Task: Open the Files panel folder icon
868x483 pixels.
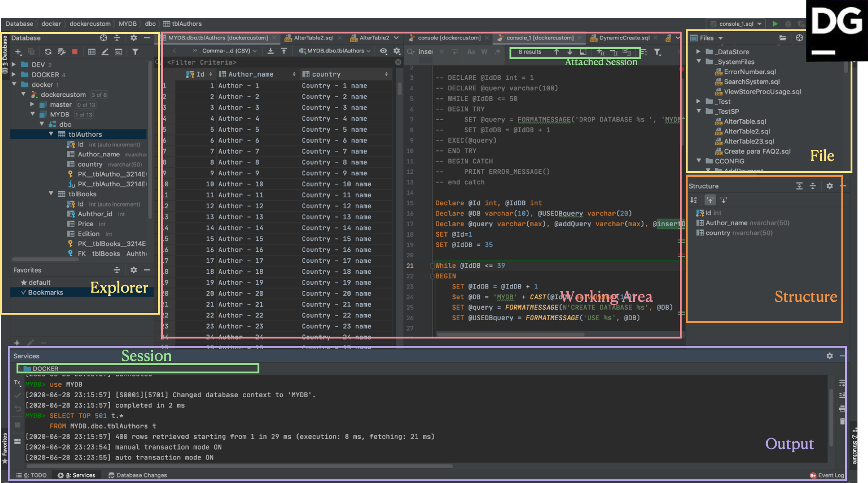Action: 783,38
